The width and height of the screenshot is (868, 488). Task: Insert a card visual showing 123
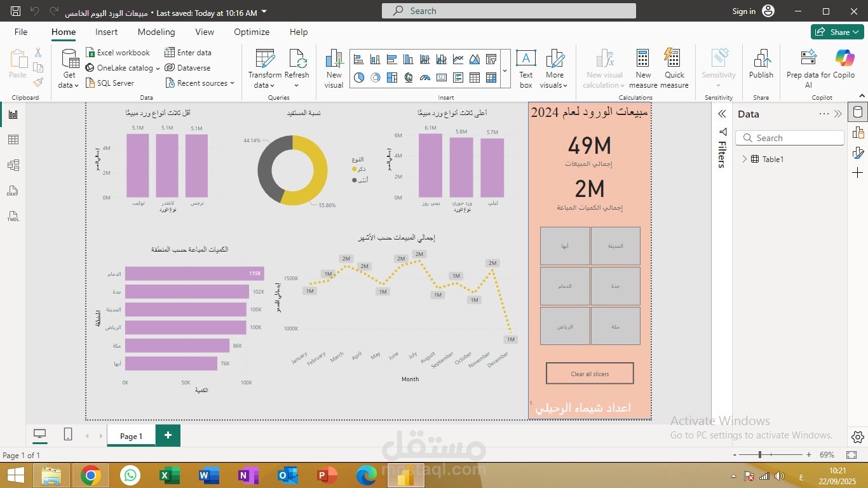tap(442, 78)
